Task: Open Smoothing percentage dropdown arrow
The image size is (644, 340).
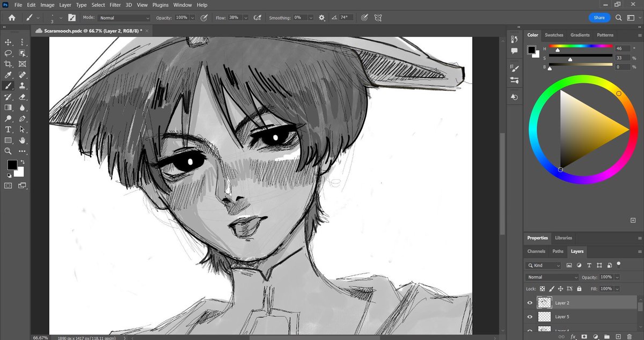Action: [x=311, y=18]
